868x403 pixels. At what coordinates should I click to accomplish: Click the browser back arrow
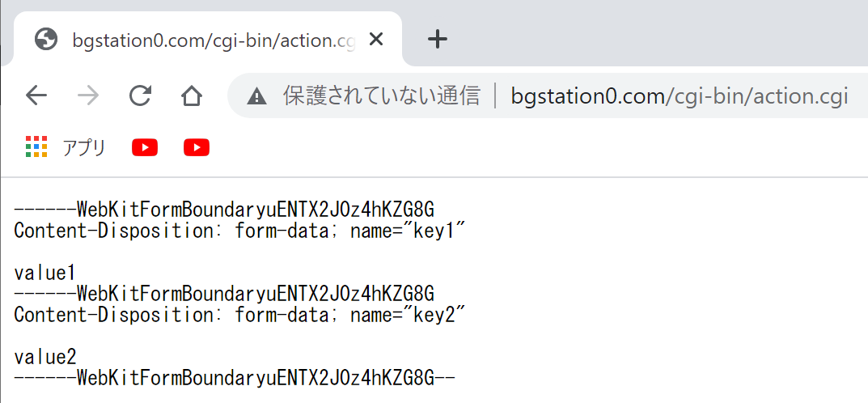pos(36,95)
